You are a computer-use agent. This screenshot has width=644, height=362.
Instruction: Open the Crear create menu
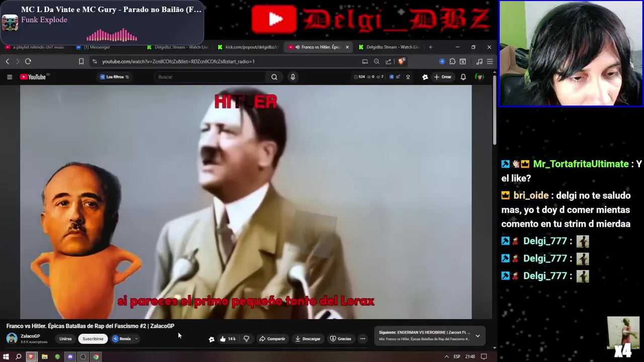(443, 77)
